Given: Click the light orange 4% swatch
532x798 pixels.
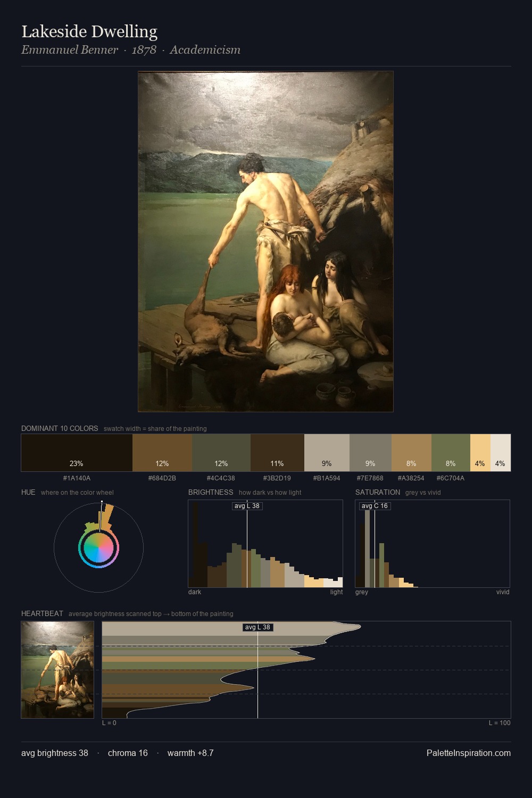Looking at the screenshot, I should click(480, 453).
